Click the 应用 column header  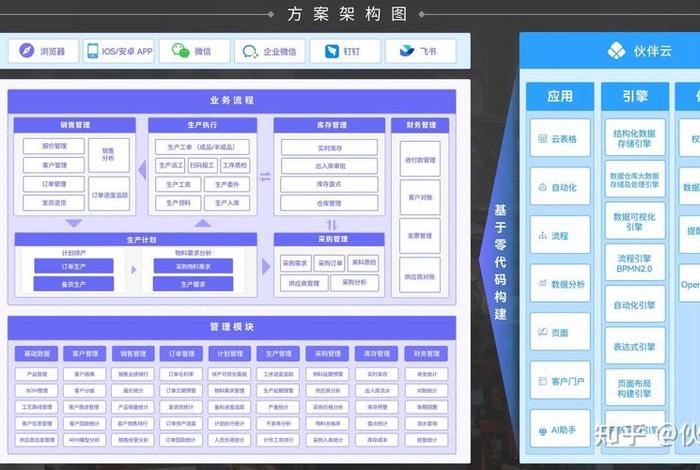click(x=560, y=96)
